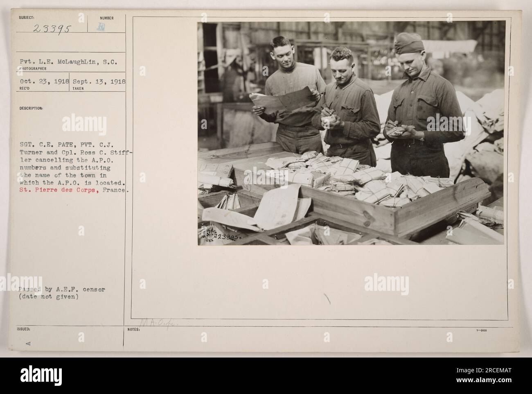Click the taken date 'Sept. 13, 1918'
Viewport: 532px width, 394px height.
tap(100, 81)
